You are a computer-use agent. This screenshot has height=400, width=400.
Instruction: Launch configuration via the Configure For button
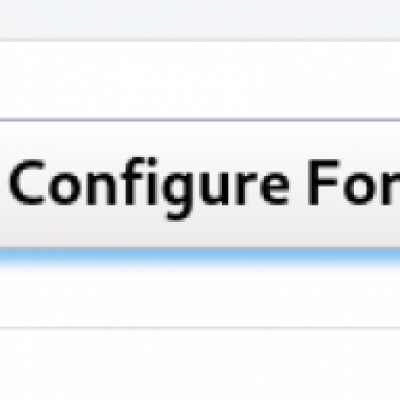[200, 184]
